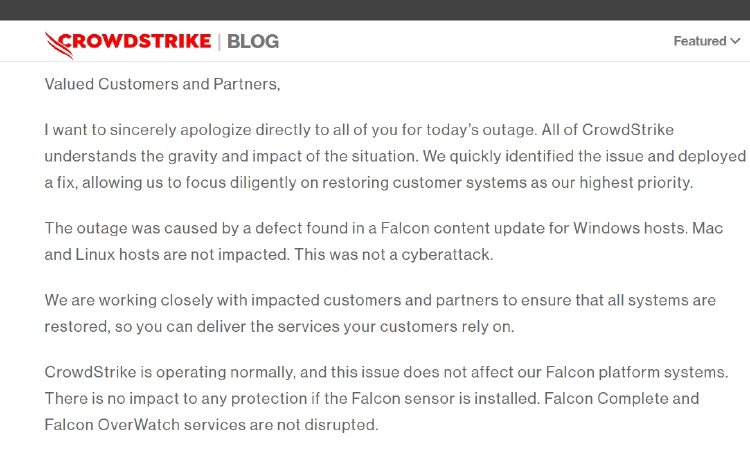Click the line 'restored, so you can deliver the services'
This screenshot has width=750, height=454.
pyautogui.click(x=279, y=327)
